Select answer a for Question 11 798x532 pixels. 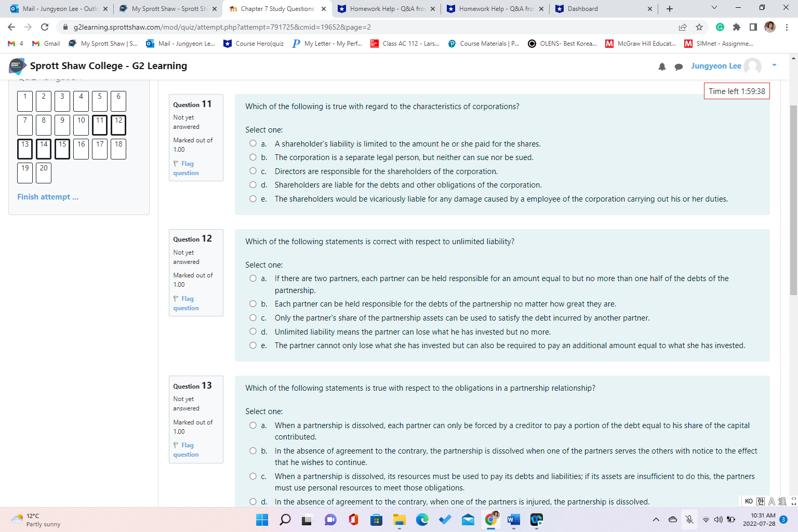tap(252, 143)
